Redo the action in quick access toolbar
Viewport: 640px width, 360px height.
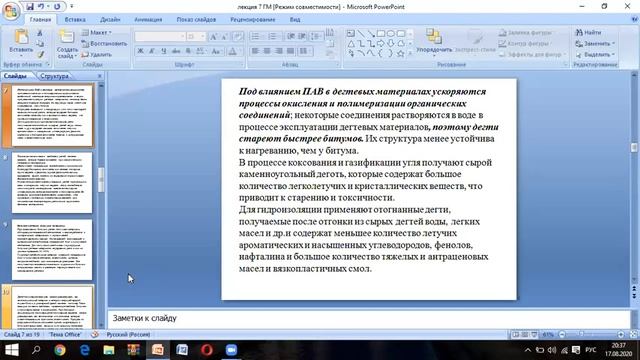[57, 7]
